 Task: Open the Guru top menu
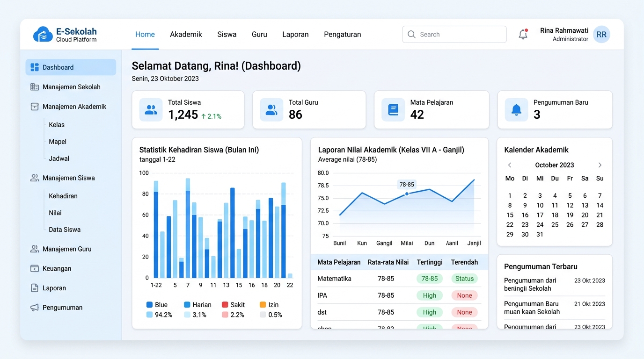tap(259, 35)
